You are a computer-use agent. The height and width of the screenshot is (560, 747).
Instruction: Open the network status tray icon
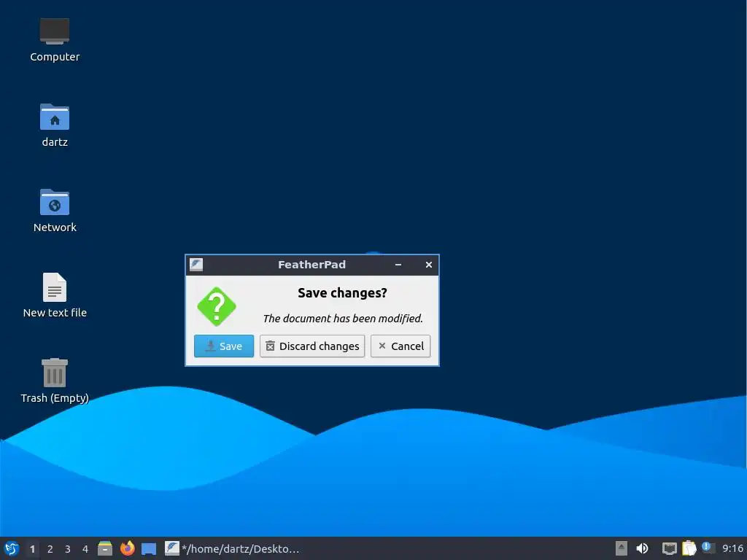pyautogui.click(x=670, y=548)
